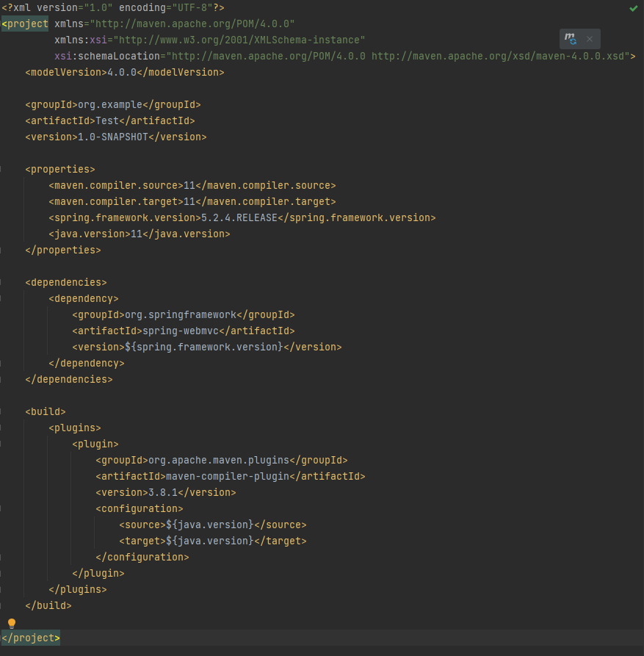
Task: Click the closing build tag fold marker
Action: [1, 605]
